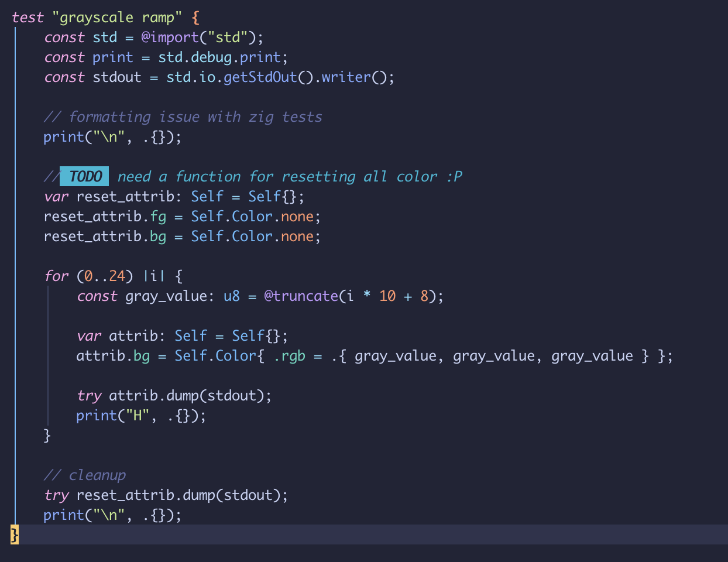This screenshot has height=562, width=728.
Task: Click the highlighted TODO tag
Action: tap(85, 177)
